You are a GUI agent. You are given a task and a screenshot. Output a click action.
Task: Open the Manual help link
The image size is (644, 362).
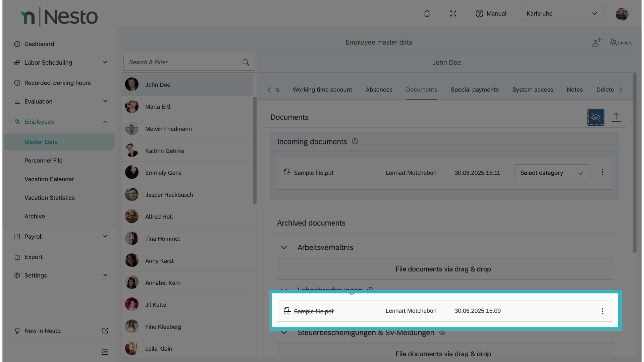(491, 14)
